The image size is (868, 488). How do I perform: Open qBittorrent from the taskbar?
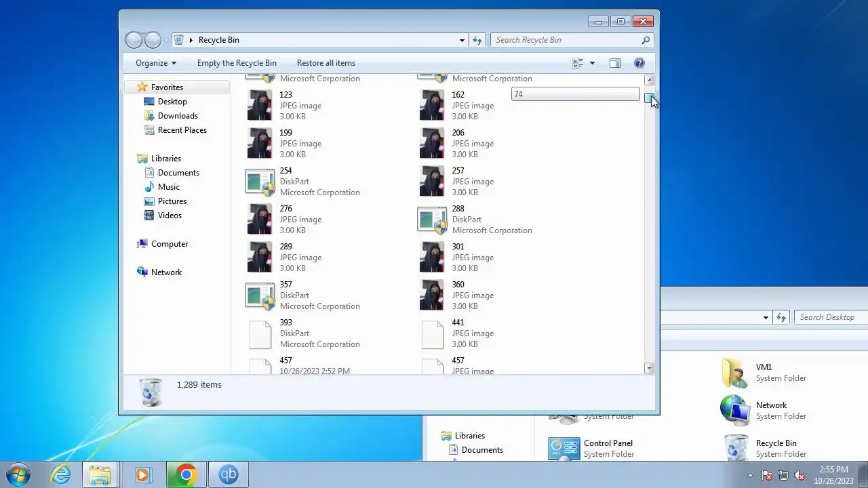229,474
